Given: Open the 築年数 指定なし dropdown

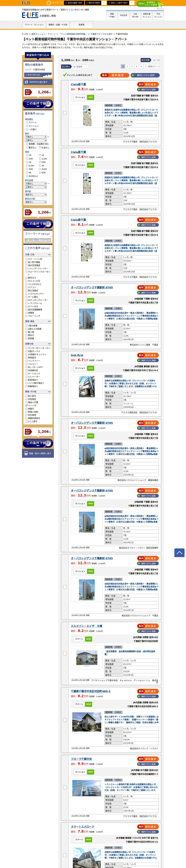Looking at the screenshot, I should (36, 194).
